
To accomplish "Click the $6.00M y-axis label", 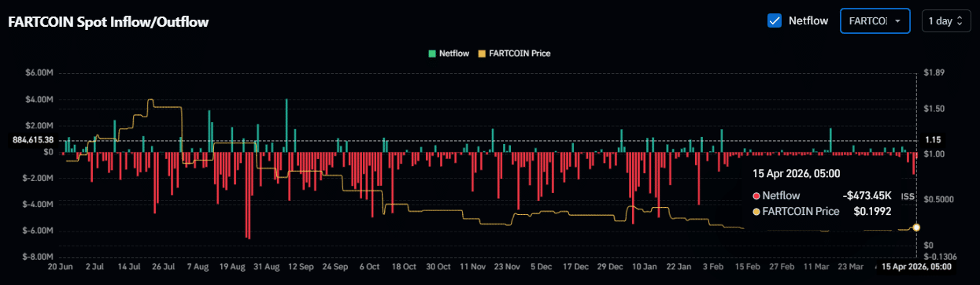I will 39,73.
